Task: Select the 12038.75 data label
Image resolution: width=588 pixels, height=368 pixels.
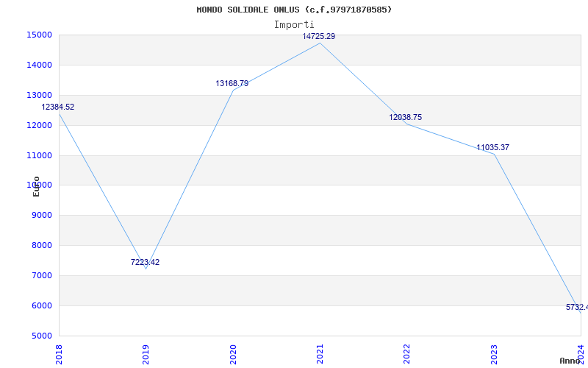Action: click(x=406, y=117)
